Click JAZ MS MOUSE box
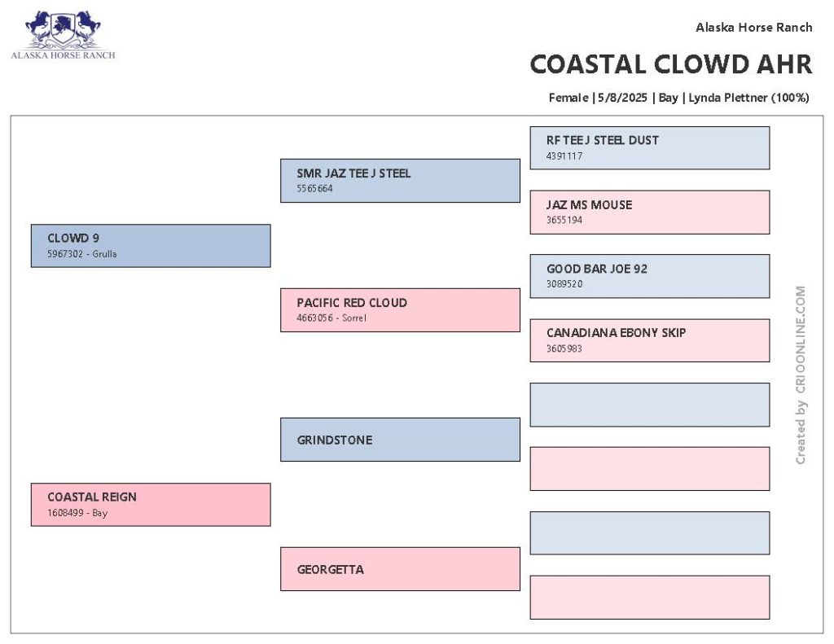The image size is (834, 644). coord(649,212)
